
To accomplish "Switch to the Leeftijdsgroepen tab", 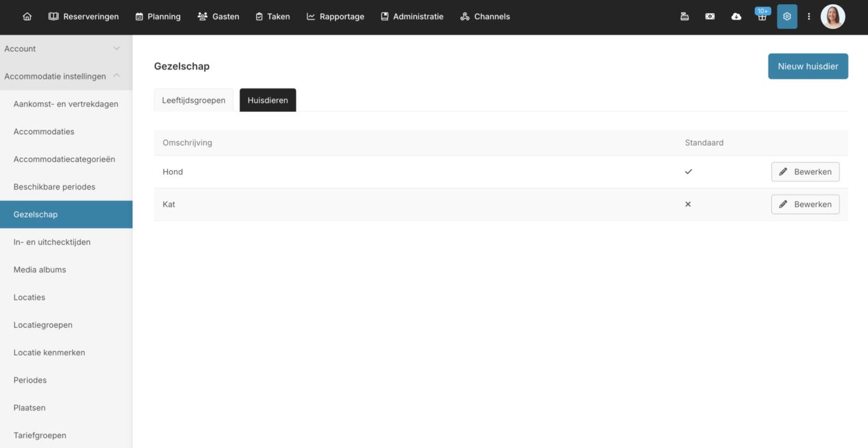I will point(193,101).
